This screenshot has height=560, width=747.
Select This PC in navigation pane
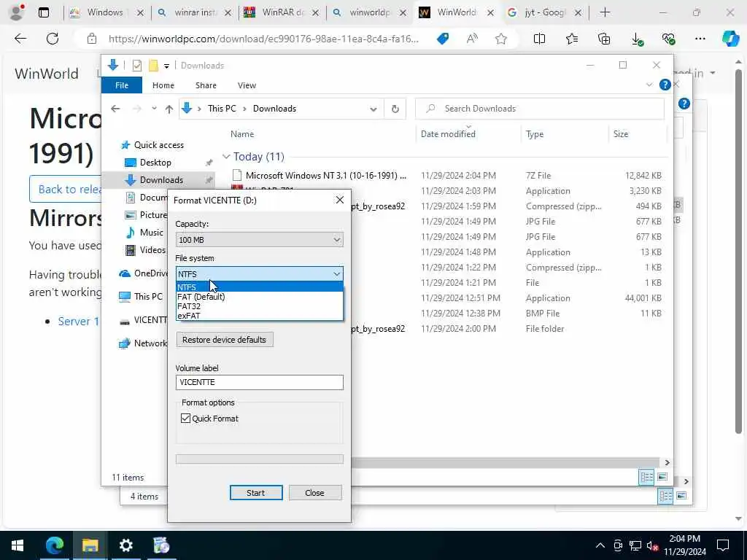(148, 296)
